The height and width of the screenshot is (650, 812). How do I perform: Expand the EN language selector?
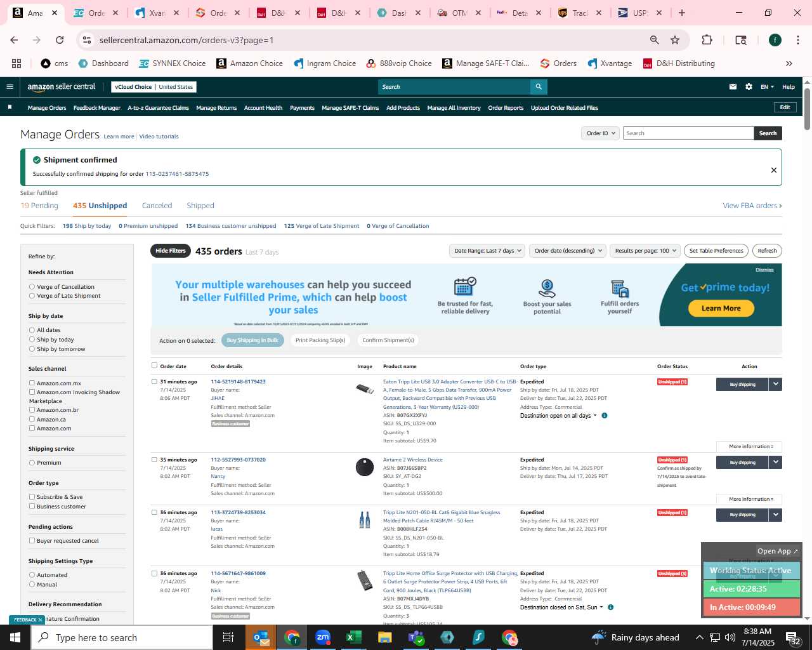768,87
